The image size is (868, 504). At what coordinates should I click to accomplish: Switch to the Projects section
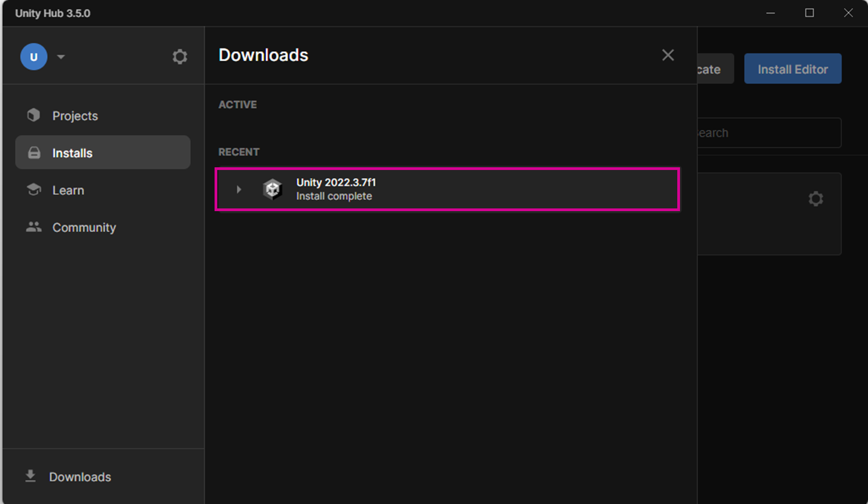75,115
